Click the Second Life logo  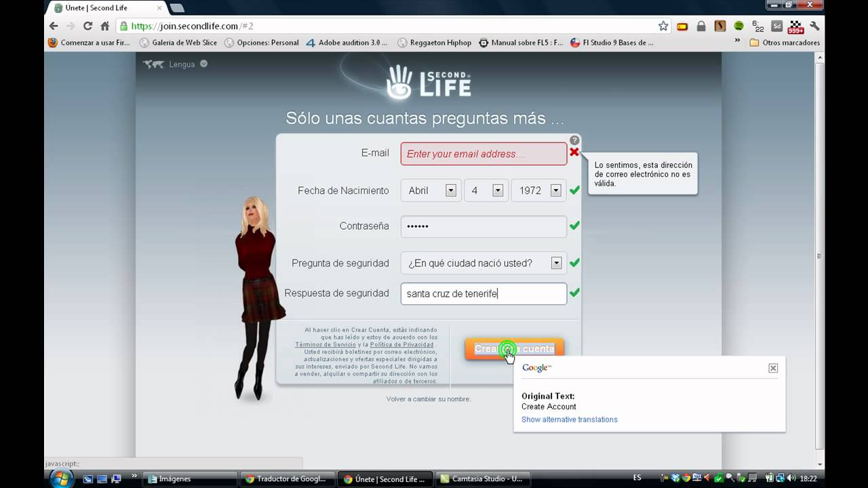pyautogui.click(x=429, y=81)
